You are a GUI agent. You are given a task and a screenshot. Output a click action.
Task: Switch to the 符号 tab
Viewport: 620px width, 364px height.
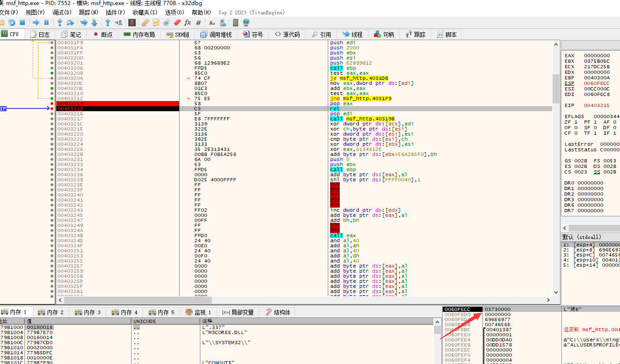pos(253,35)
